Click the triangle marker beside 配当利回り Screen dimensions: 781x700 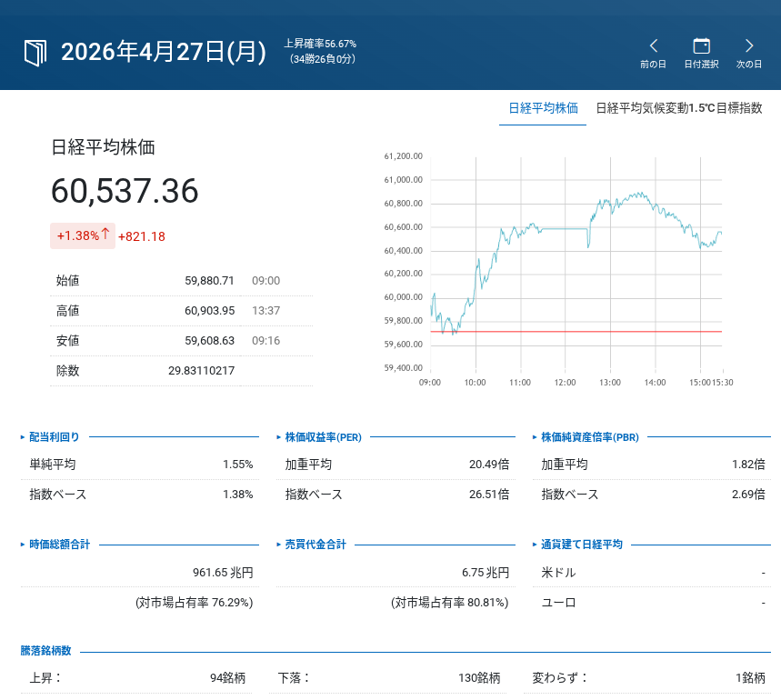click(23, 437)
